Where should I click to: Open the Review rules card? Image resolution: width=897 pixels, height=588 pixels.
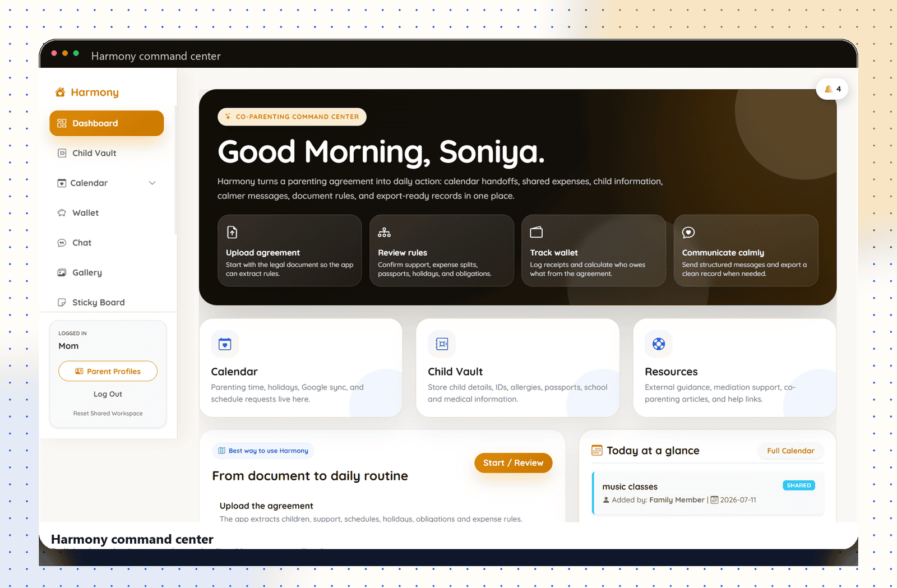(442, 251)
